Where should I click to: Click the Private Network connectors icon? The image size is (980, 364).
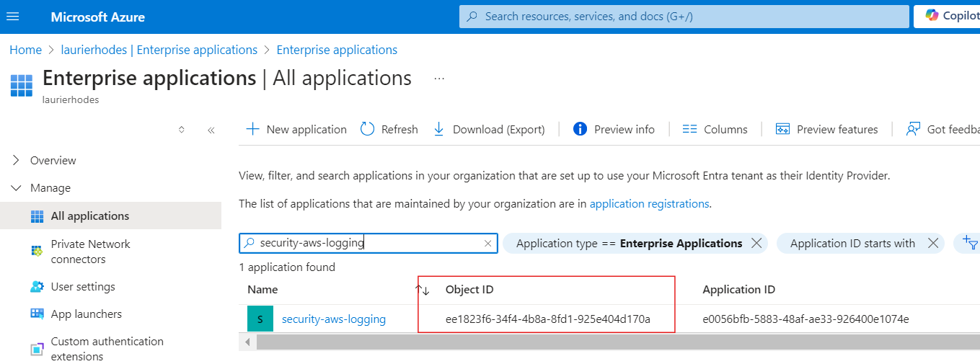point(37,251)
